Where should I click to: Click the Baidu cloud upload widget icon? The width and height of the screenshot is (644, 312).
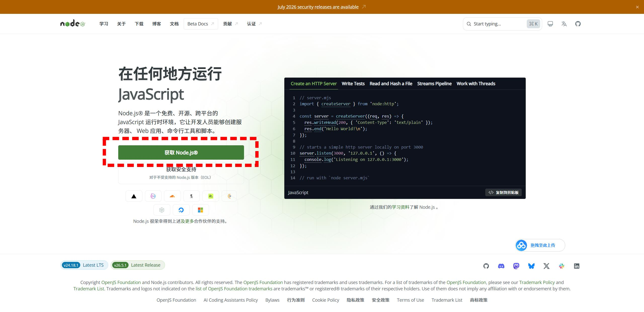pos(521,245)
